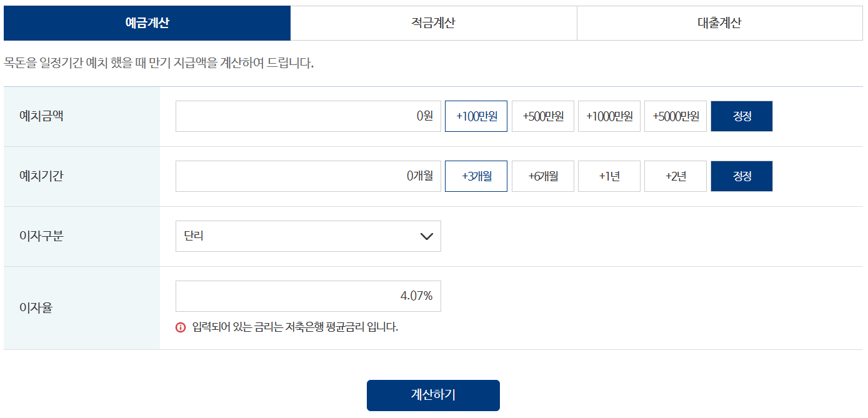Reset deposit amount with the 정정 button

pyautogui.click(x=741, y=116)
